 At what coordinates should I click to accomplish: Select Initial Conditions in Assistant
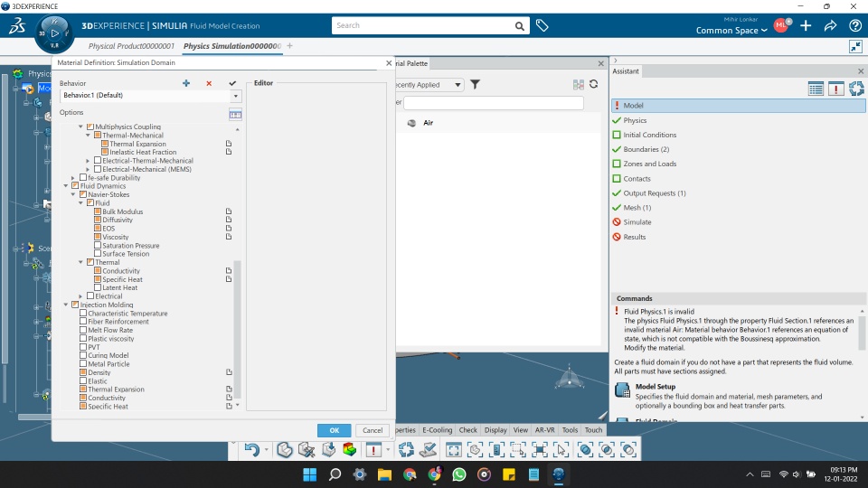(650, 135)
